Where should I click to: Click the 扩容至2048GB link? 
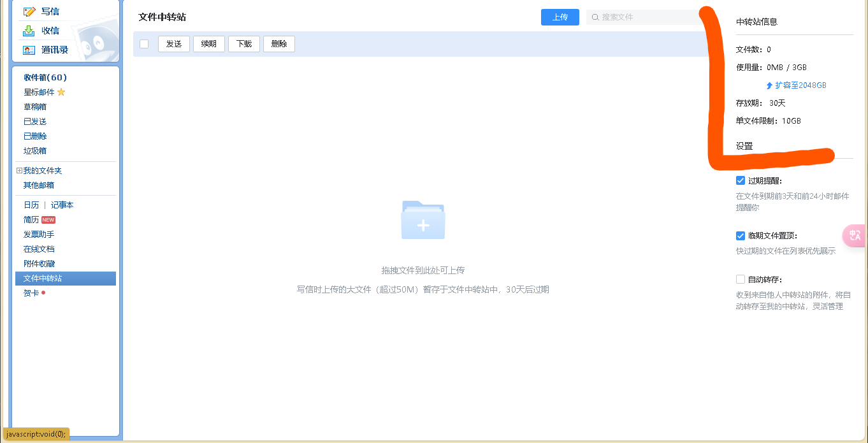[800, 85]
